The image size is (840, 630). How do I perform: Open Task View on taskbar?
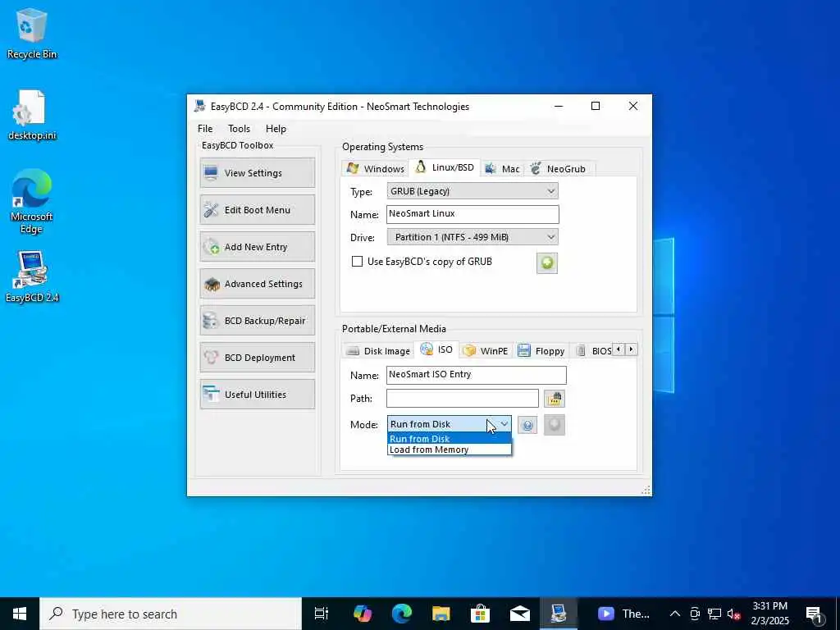tap(321, 614)
